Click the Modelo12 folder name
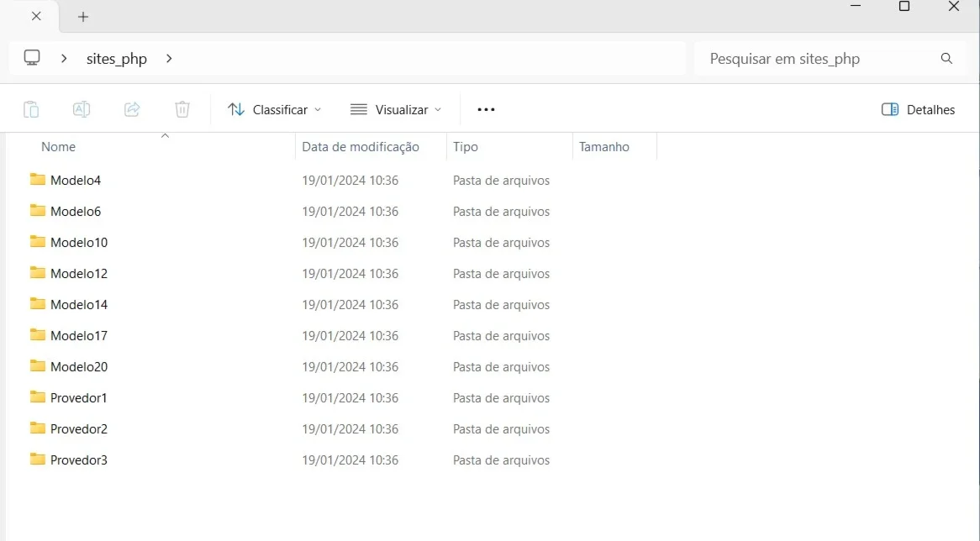 (x=79, y=274)
